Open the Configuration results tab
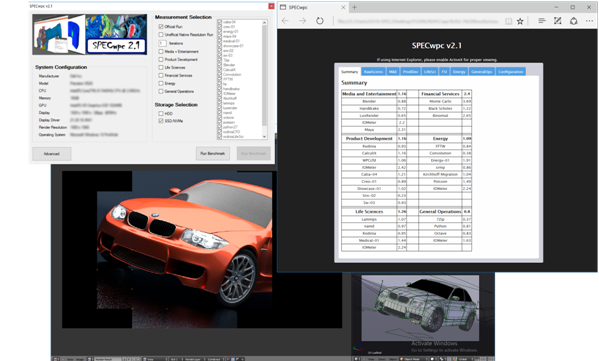The image size is (599, 361). [510, 71]
